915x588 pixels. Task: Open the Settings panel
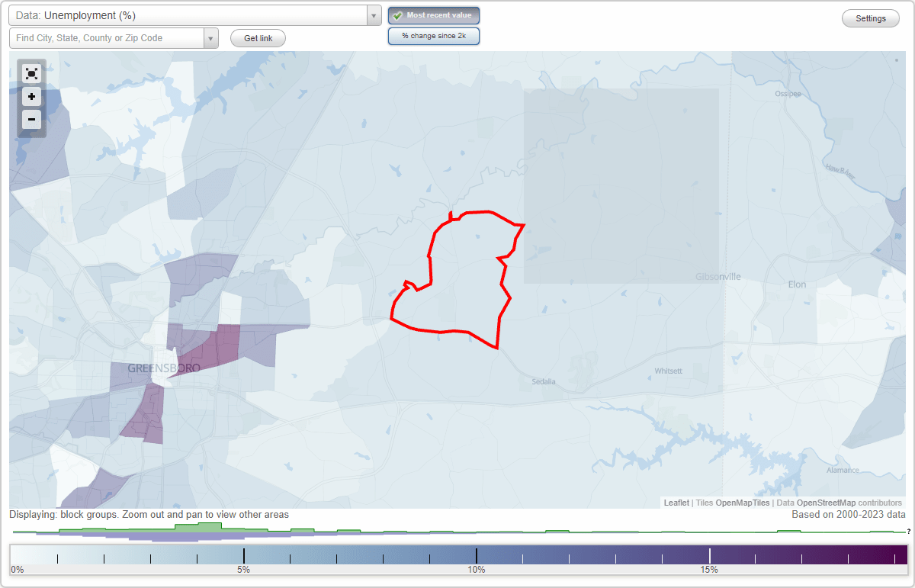tap(870, 18)
